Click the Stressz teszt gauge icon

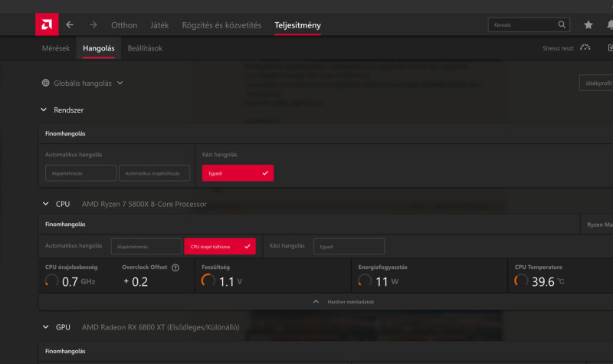point(585,48)
